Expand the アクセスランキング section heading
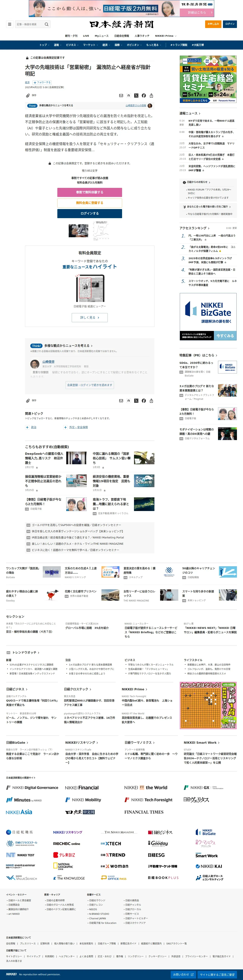 194,228
